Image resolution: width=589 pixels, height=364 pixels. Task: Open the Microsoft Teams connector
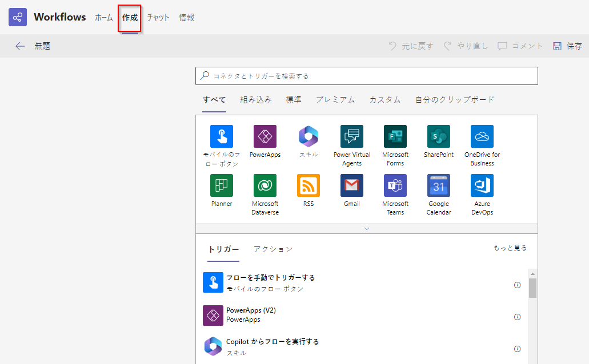pyautogui.click(x=395, y=185)
